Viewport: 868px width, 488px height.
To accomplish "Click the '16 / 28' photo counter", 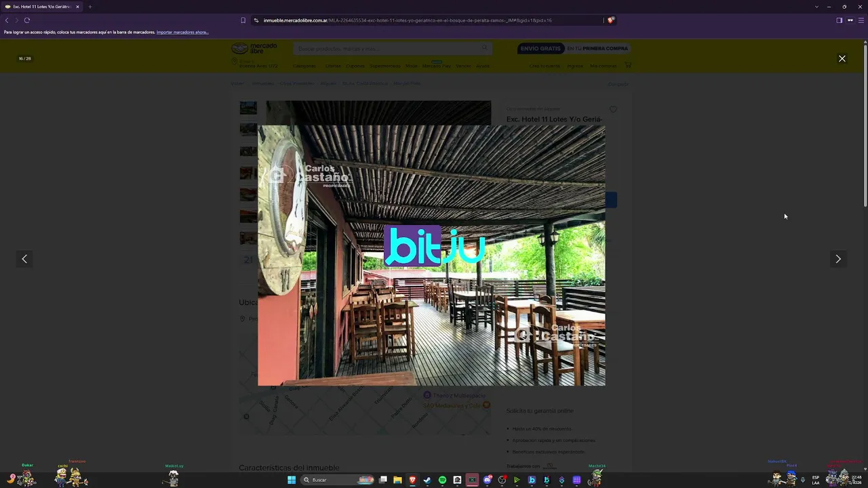I will coord(24,59).
